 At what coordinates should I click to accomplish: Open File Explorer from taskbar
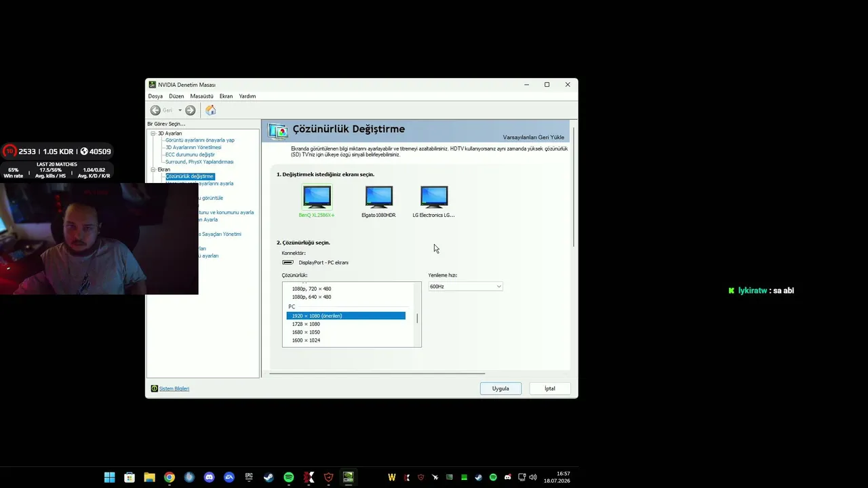[149, 477]
